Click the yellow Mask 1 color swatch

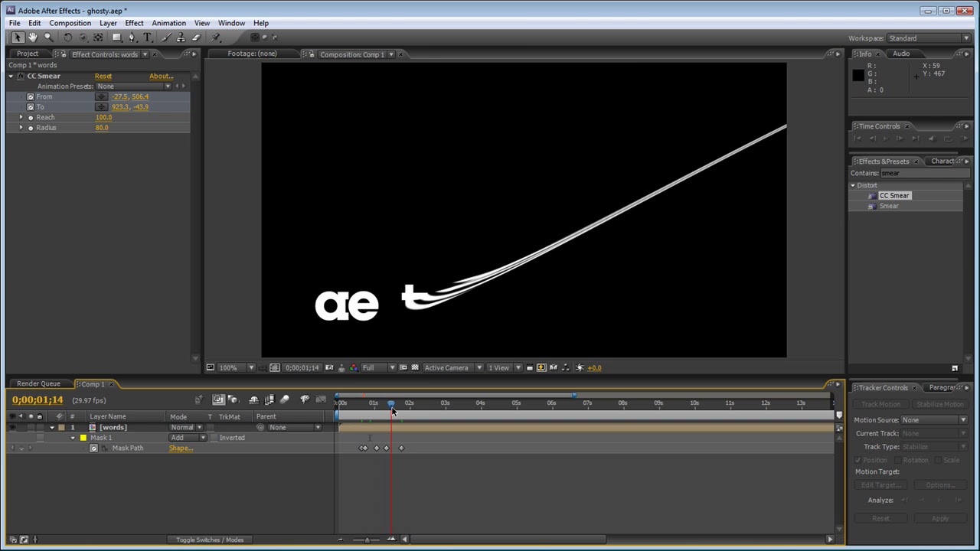coord(83,438)
